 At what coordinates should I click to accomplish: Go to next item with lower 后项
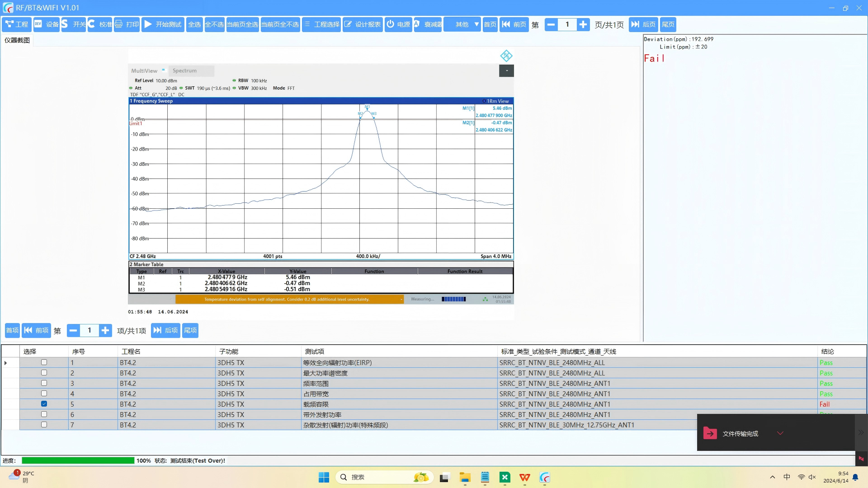[x=165, y=330]
